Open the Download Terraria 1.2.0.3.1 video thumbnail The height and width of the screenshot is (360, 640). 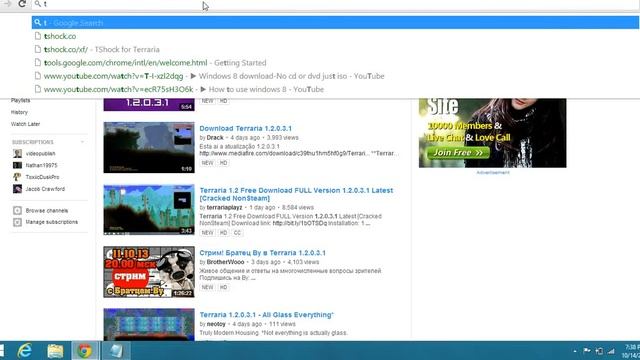149,147
